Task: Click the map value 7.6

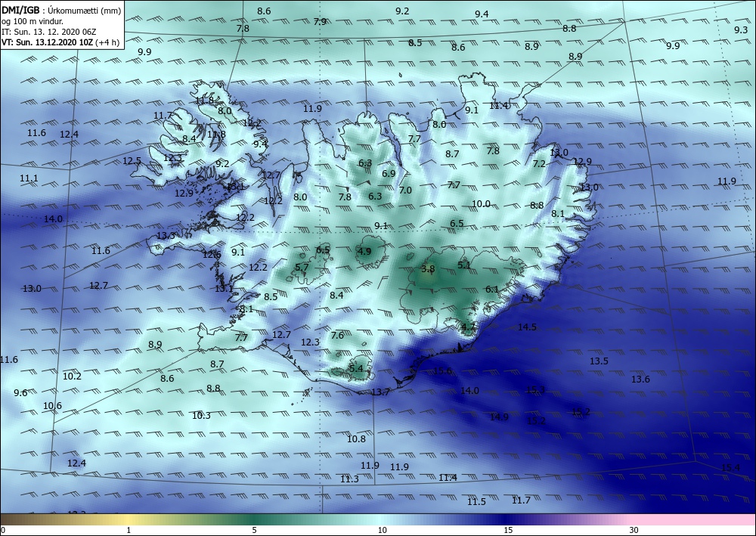Action: tap(337, 335)
